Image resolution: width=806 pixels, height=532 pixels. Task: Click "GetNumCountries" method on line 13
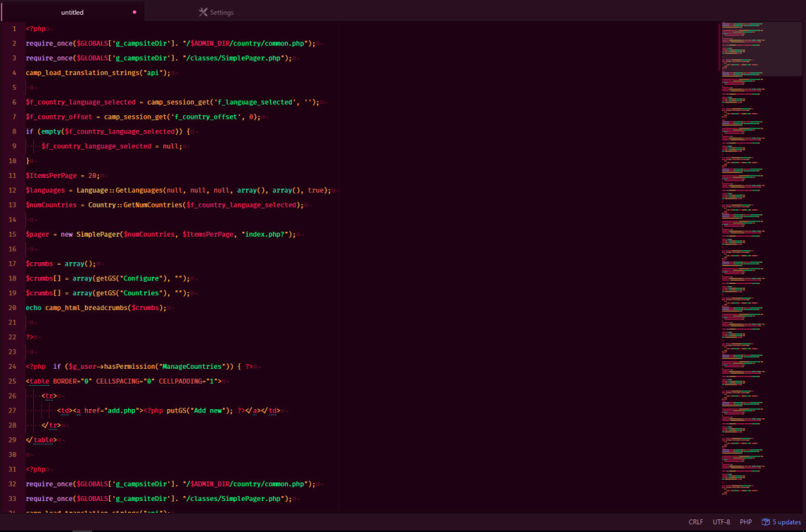click(x=153, y=205)
